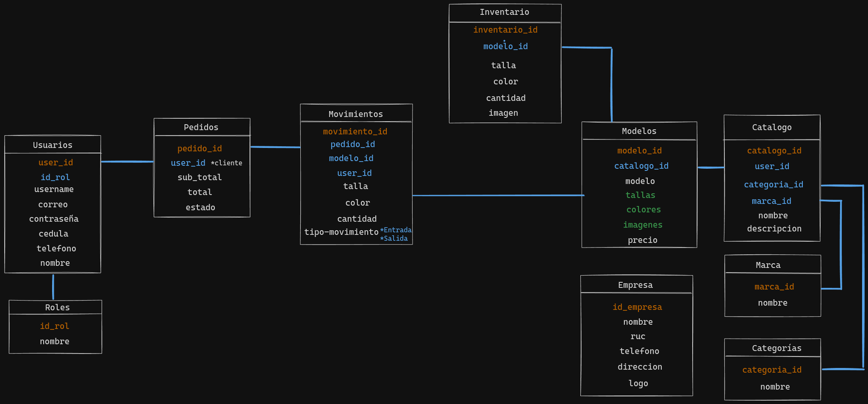Image resolution: width=868 pixels, height=404 pixels.
Task: Click color in Movimientos table
Action: [358, 203]
